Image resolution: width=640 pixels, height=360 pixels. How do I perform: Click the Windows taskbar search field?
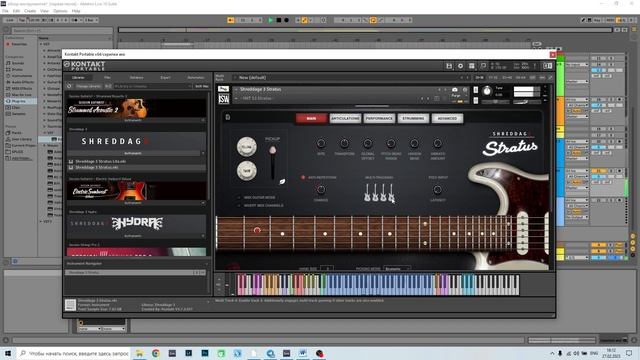[x=73, y=353]
